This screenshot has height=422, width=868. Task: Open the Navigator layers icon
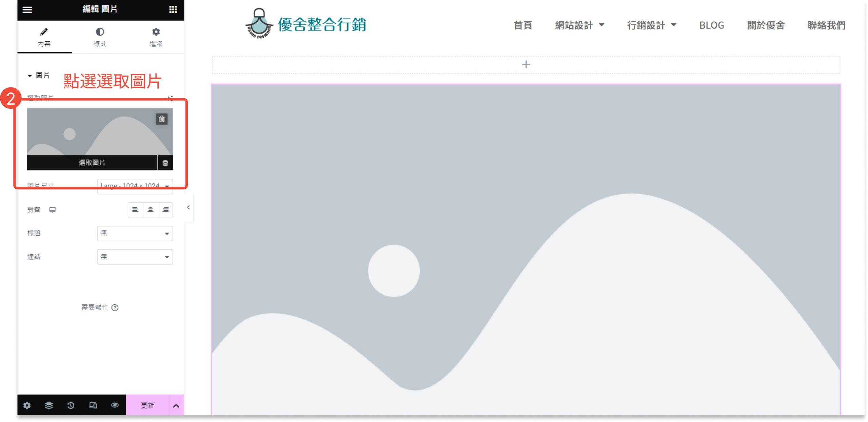(x=49, y=405)
